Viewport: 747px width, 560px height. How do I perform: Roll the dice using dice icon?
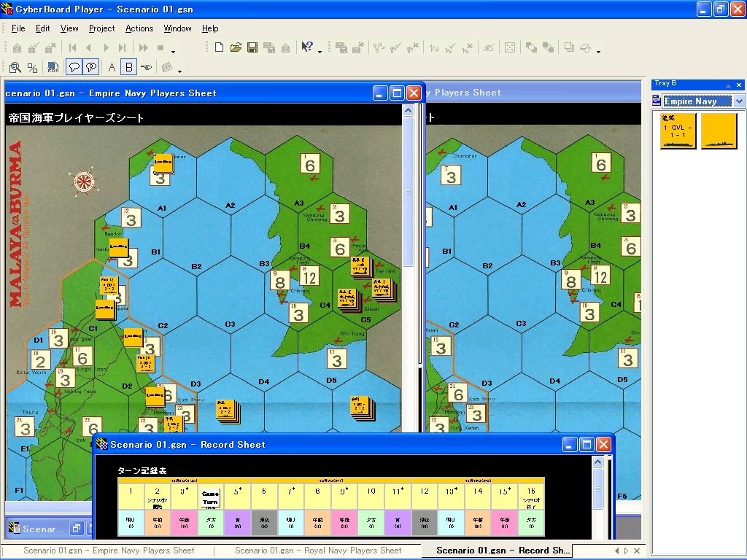pos(510,47)
